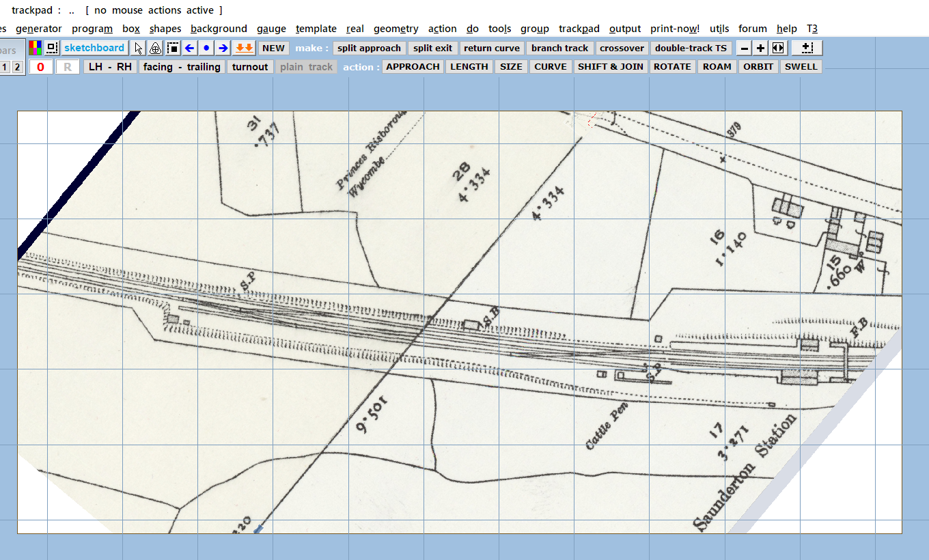This screenshot has width=929, height=560.
Task: Open the utils menu
Action: (x=719, y=29)
